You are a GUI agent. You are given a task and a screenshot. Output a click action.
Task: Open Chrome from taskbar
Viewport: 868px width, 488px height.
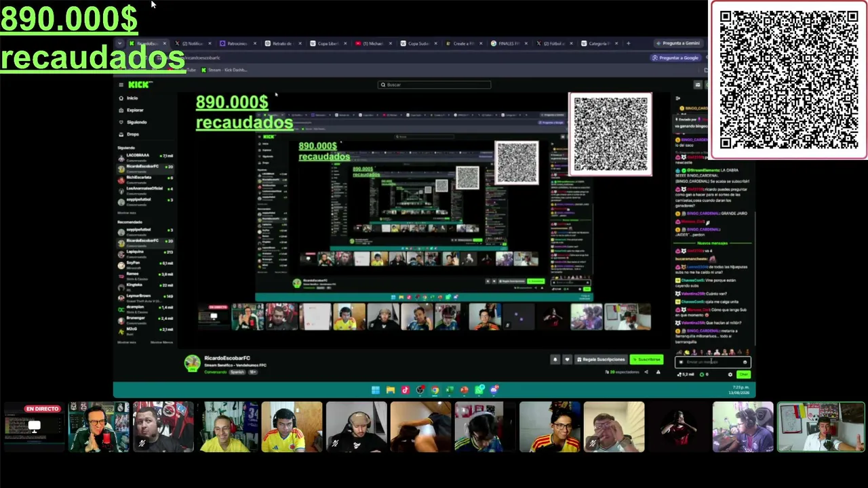point(435,390)
